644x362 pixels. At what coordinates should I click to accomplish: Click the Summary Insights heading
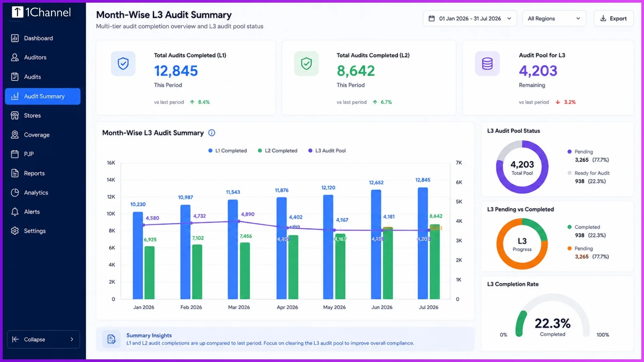tap(149, 335)
